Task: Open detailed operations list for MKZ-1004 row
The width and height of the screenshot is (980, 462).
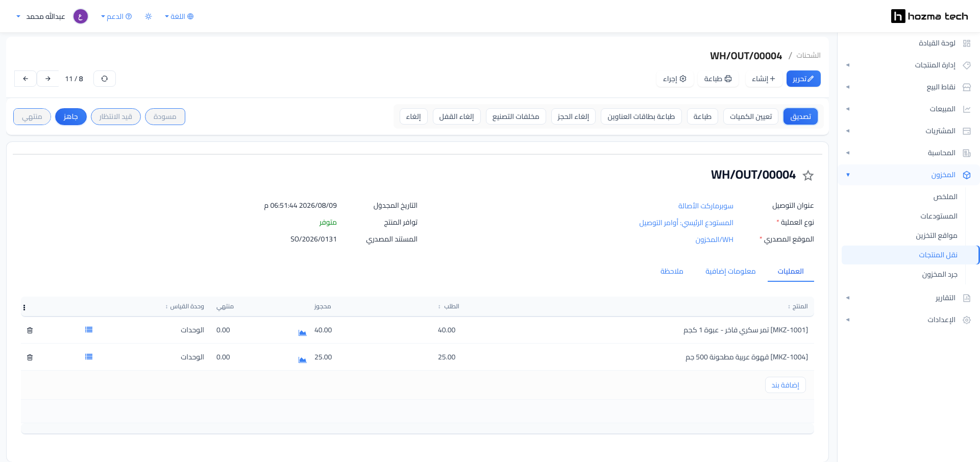Action: (89, 357)
